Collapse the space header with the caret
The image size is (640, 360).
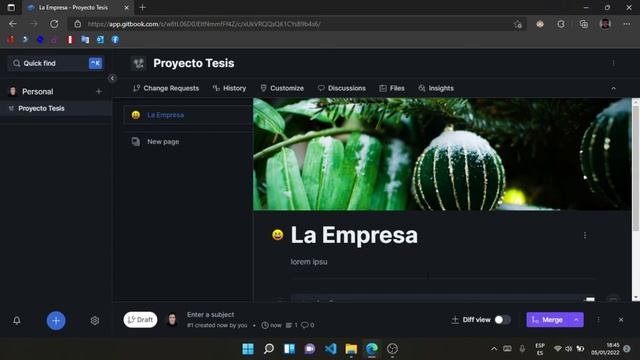pyautogui.click(x=613, y=88)
